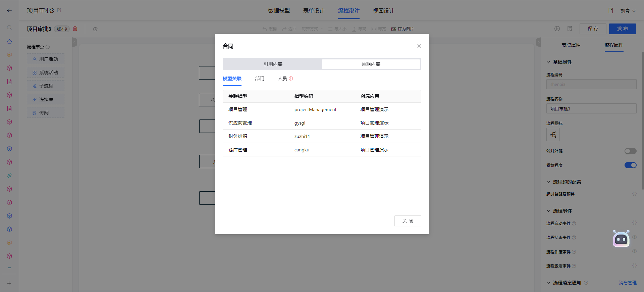Open the 流程作废事件 settings gear

click(634, 251)
